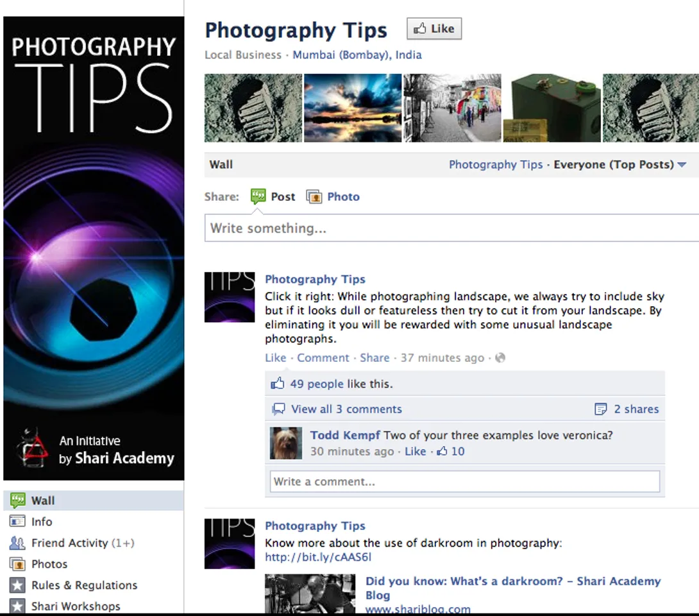Click the star icon beside Shari Workshops
The width and height of the screenshot is (699, 616).
tap(17, 606)
